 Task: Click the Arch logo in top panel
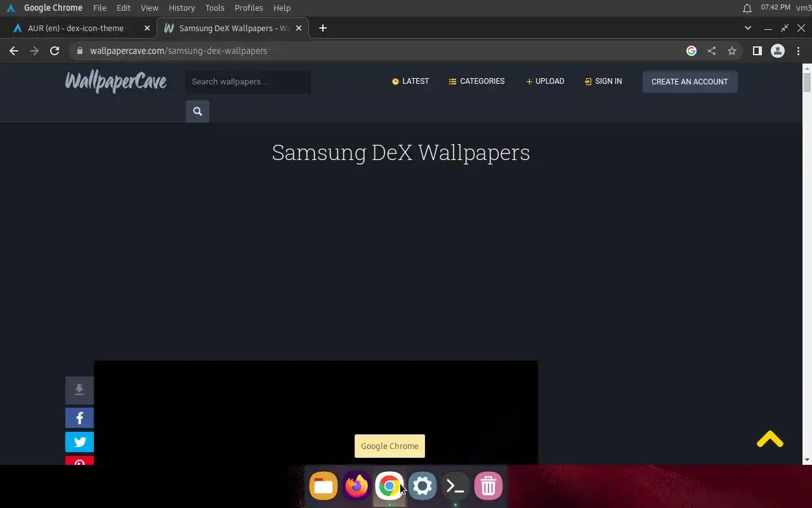click(11, 8)
